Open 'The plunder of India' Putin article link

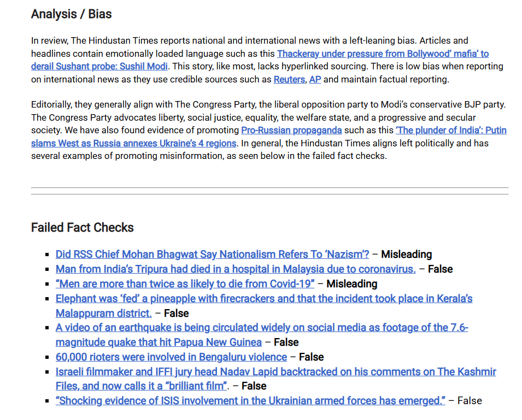(451, 130)
